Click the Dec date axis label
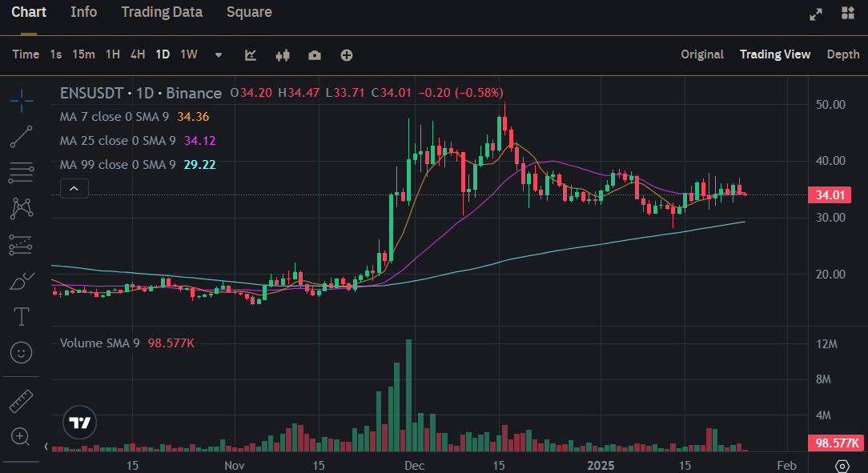The width and height of the screenshot is (868, 473). [x=415, y=465]
